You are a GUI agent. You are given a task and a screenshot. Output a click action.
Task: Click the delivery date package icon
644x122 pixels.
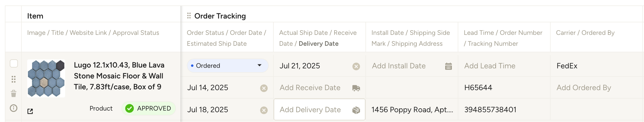(x=356, y=110)
